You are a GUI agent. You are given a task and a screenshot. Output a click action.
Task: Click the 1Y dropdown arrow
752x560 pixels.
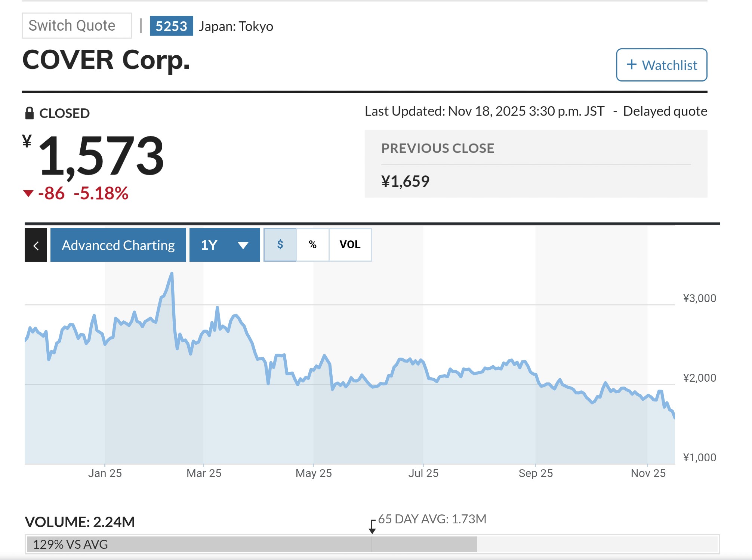click(x=243, y=245)
